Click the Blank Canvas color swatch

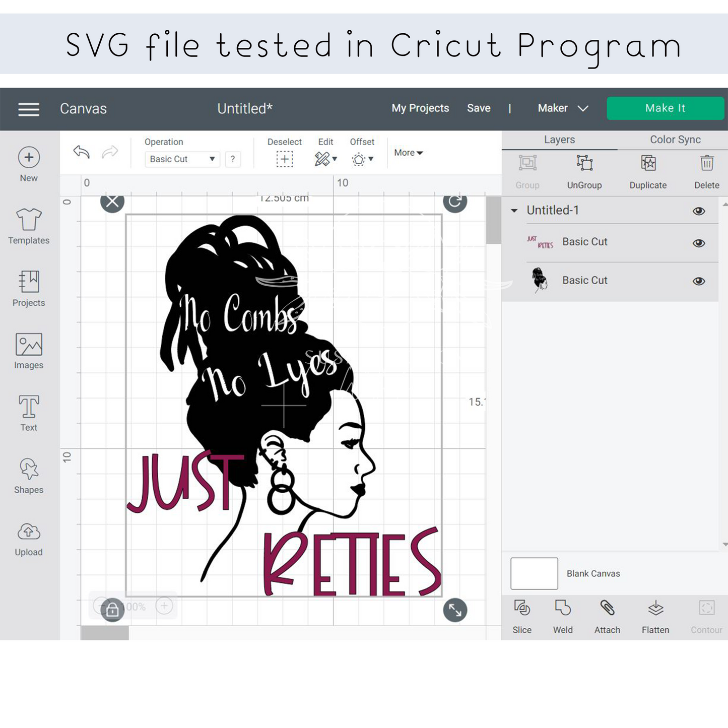(x=534, y=573)
